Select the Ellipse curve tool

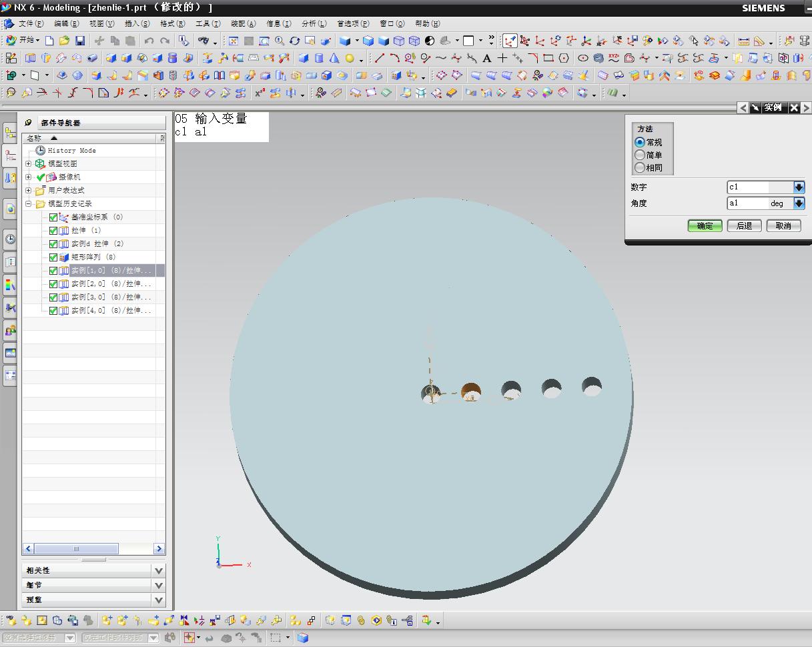[583, 58]
